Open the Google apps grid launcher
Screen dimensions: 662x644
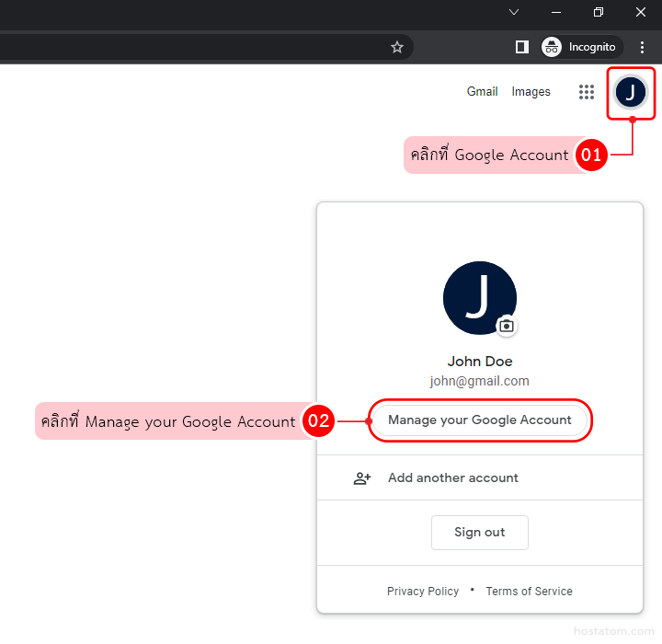pos(586,92)
